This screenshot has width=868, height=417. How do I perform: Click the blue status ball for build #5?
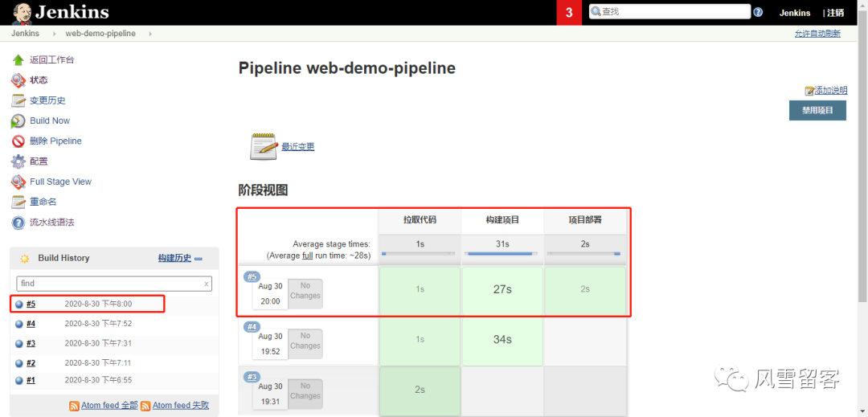19,305
